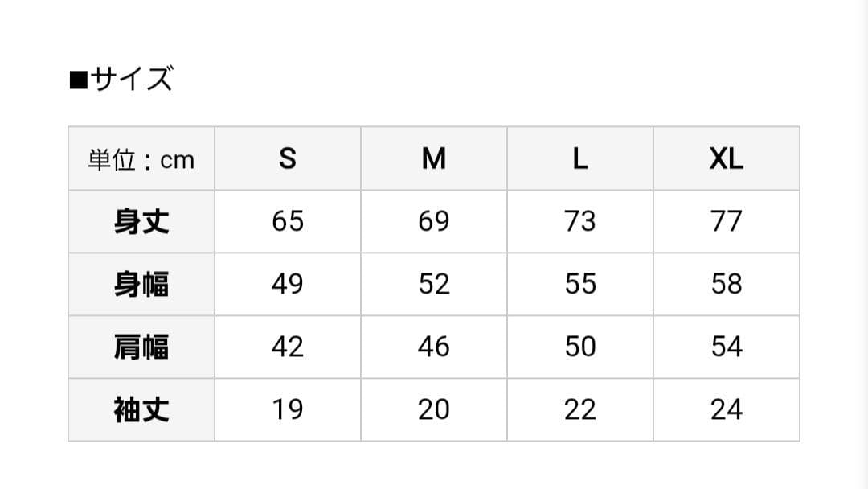Select the 袖丈 row label
This screenshot has width=868, height=489.
[x=141, y=409]
